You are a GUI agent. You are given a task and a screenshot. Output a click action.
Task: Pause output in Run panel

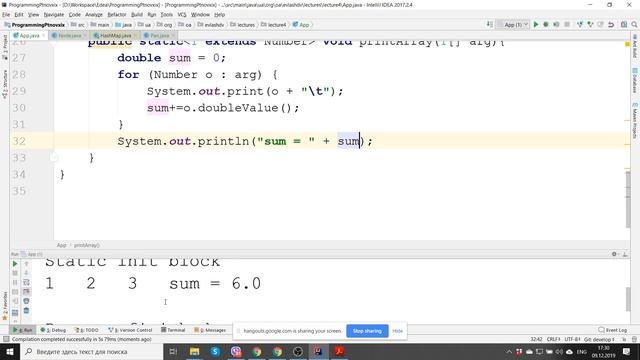[15, 282]
